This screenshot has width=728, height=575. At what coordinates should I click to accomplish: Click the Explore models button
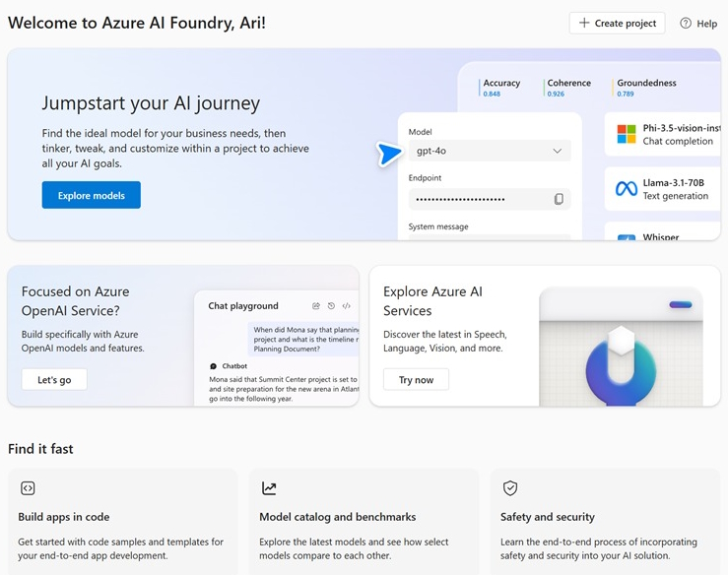91,195
